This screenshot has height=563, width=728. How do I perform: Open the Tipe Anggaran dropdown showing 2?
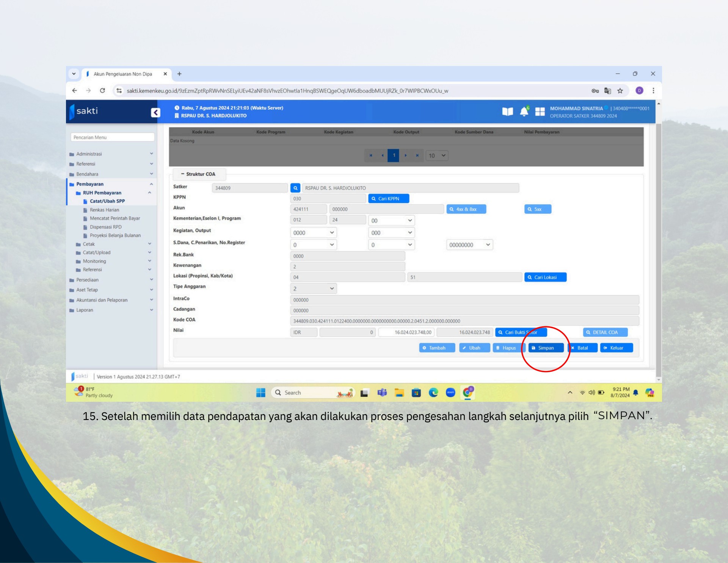(314, 288)
